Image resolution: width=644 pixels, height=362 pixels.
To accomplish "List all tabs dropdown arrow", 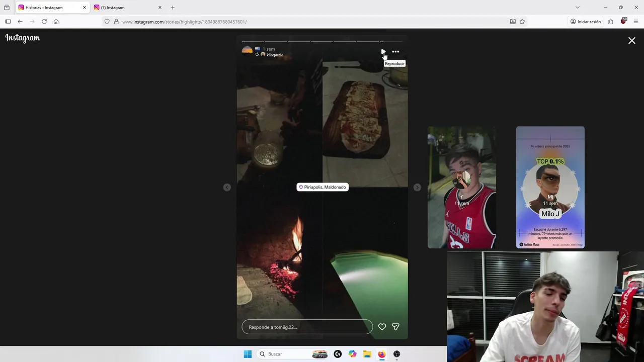I will (x=577, y=8).
